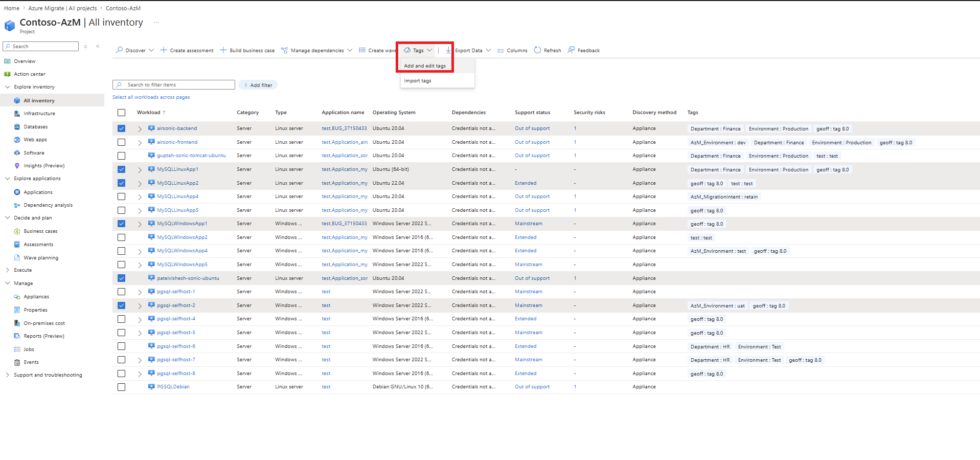Open the Tags menu
Viewport: 980px width, 460px height.
pyautogui.click(x=418, y=50)
